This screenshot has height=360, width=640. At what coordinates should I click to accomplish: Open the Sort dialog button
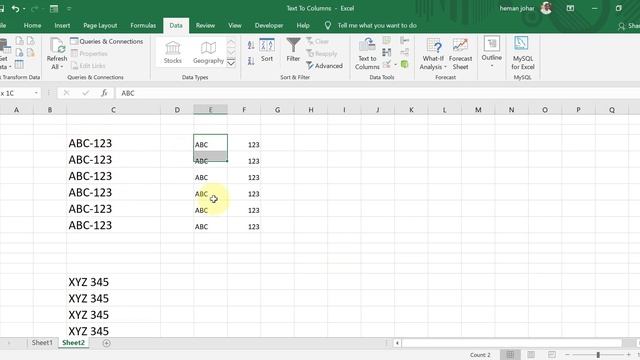tap(267, 50)
